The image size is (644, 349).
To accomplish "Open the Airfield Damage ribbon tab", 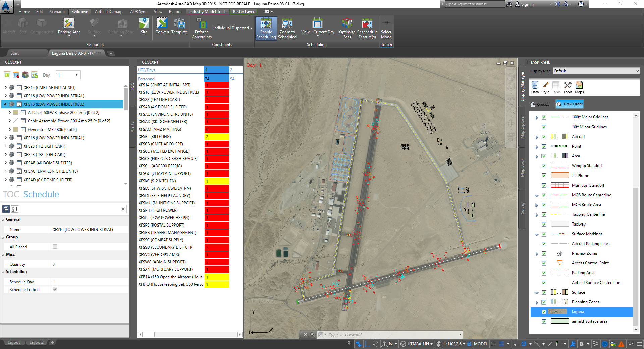I will coord(109,12).
